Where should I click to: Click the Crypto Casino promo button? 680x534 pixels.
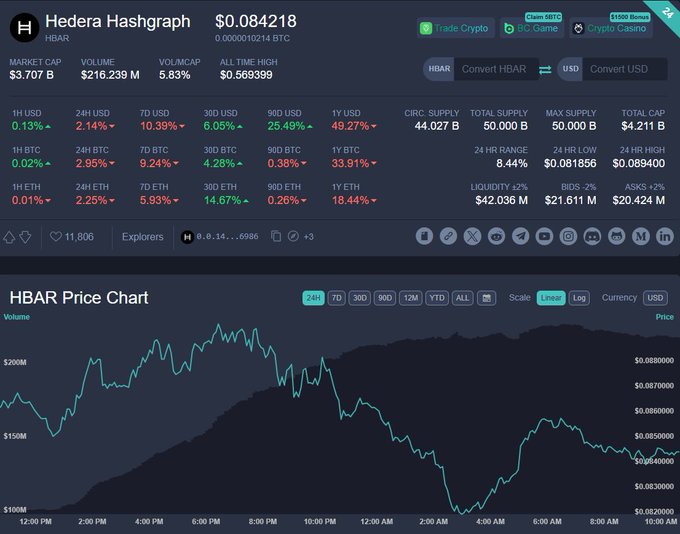tap(611, 28)
